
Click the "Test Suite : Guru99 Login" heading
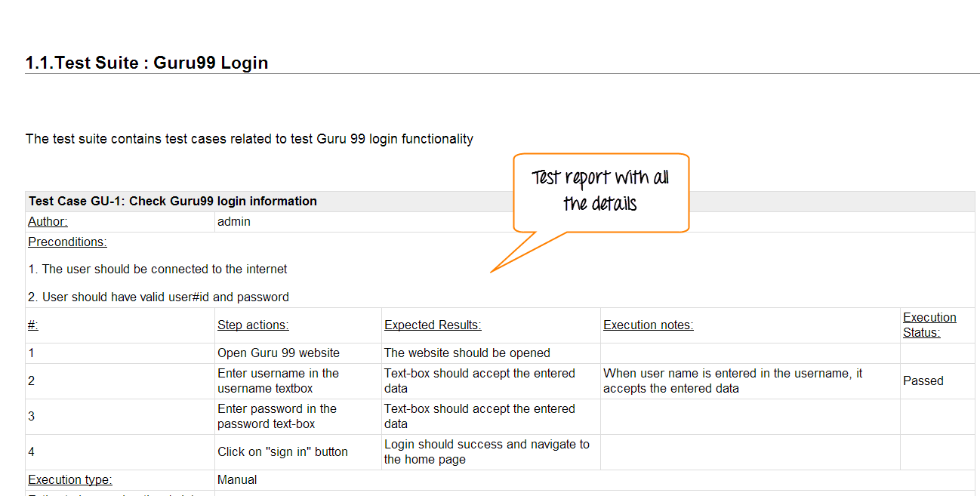pos(147,63)
